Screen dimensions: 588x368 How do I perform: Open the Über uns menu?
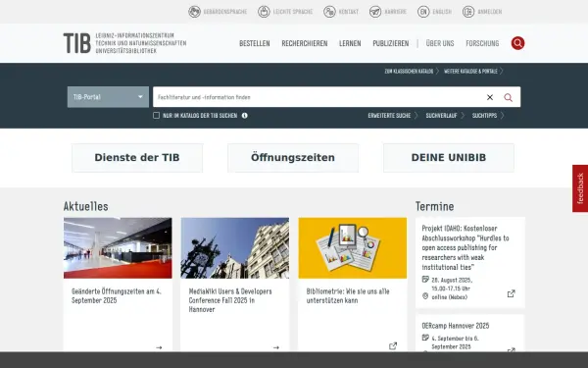point(440,43)
